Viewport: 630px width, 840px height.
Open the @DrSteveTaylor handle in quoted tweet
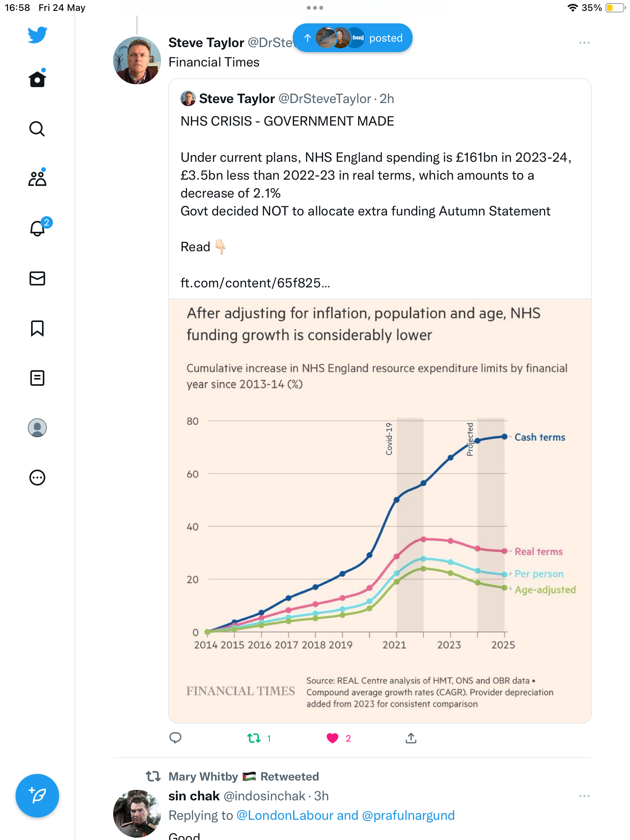pos(325,98)
